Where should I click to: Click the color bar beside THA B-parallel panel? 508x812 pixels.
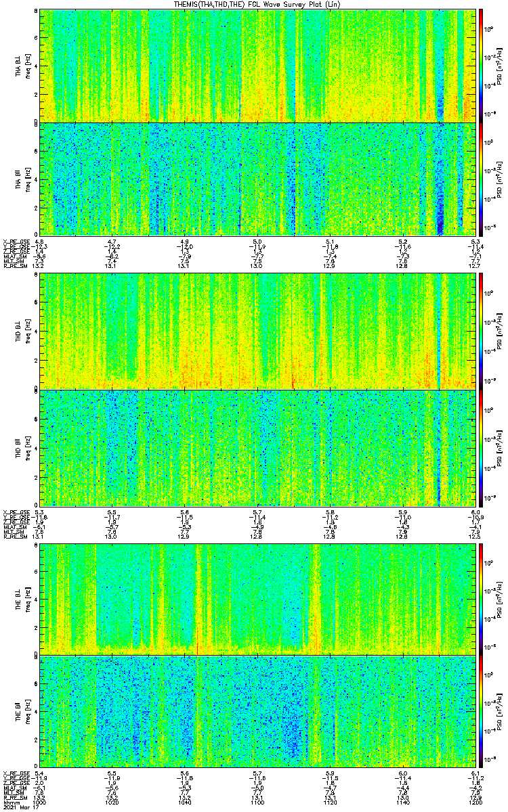(x=481, y=179)
